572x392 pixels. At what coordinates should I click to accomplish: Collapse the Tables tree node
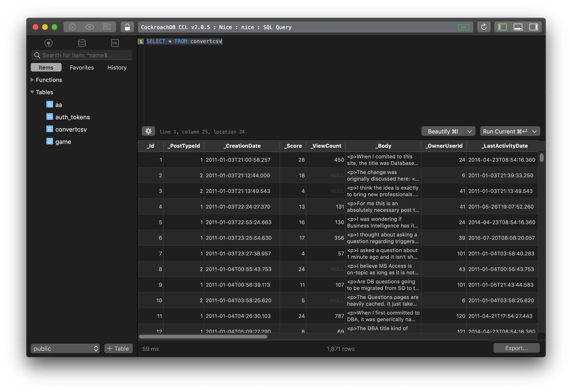32,92
